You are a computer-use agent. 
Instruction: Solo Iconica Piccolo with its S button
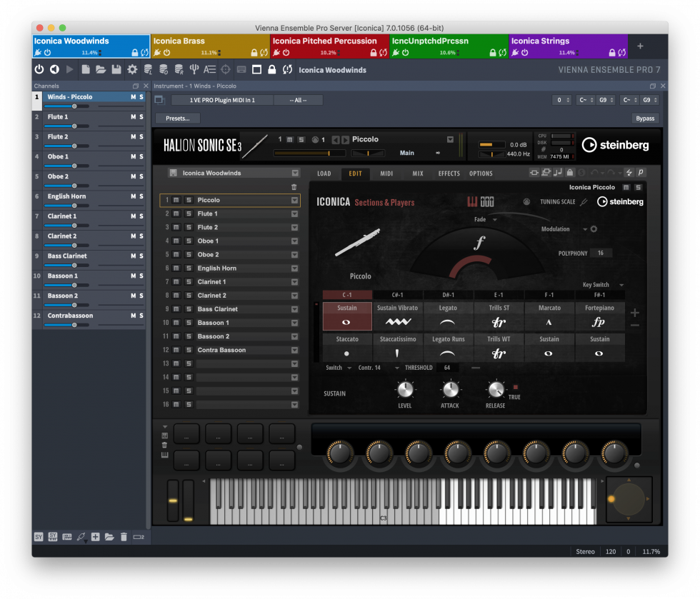point(638,188)
